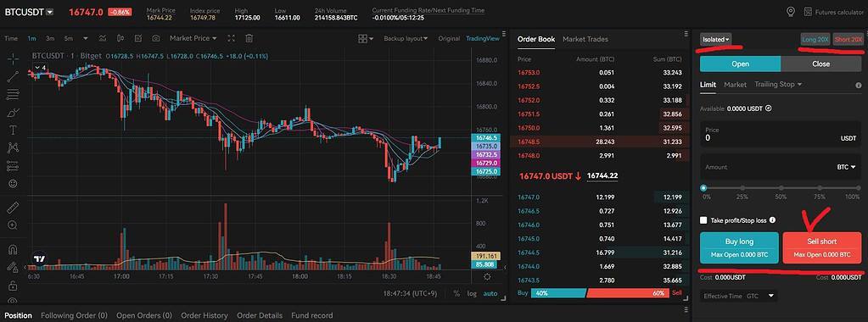Click the Price input field
Screen dimensions: 868x322
pyautogui.click(x=781, y=135)
